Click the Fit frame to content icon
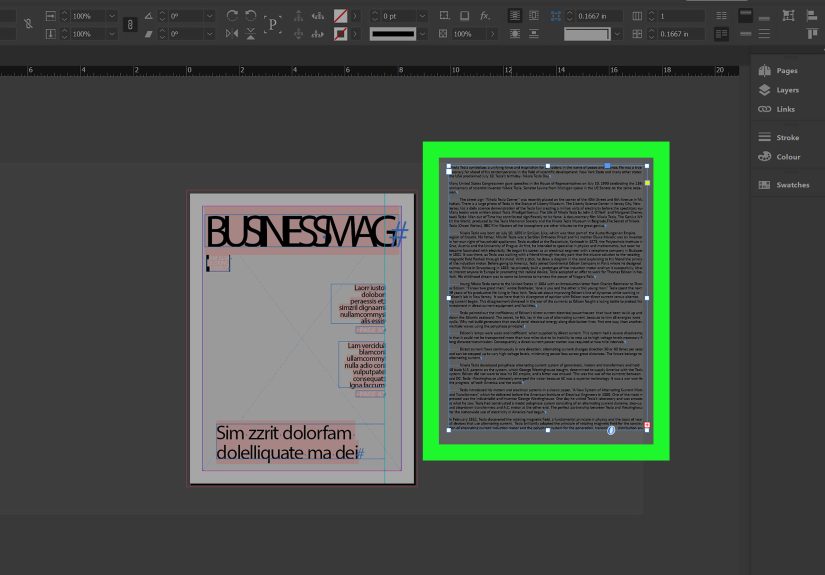825x575 pixels. (788, 16)
